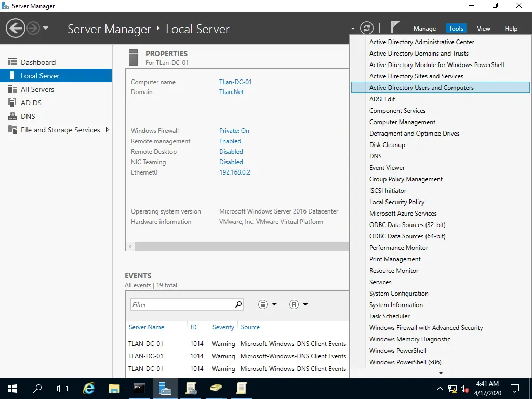Click the Dashboard icon in sidebar
The image size is (532, 399).
coord(12,62)
